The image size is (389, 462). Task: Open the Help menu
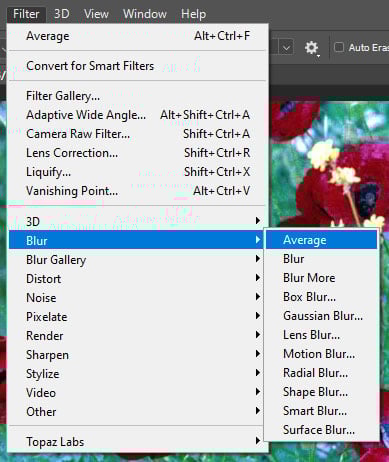193,14
